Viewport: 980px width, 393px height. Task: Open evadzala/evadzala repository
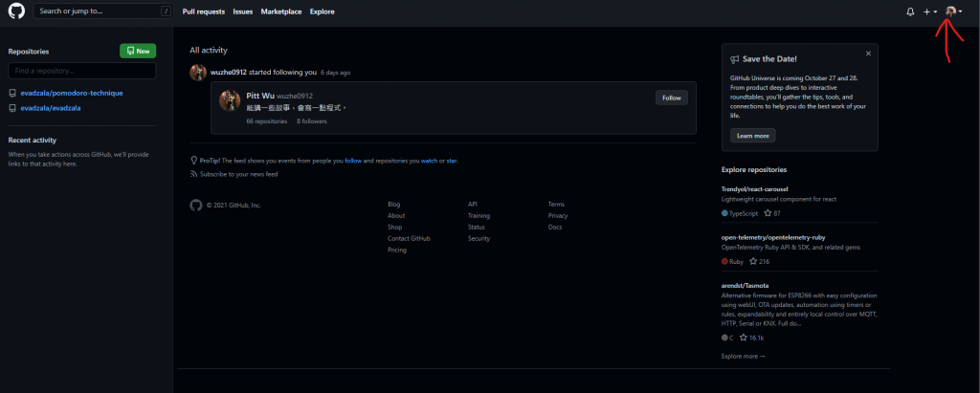pyautogui.click(x=51, y=108)
